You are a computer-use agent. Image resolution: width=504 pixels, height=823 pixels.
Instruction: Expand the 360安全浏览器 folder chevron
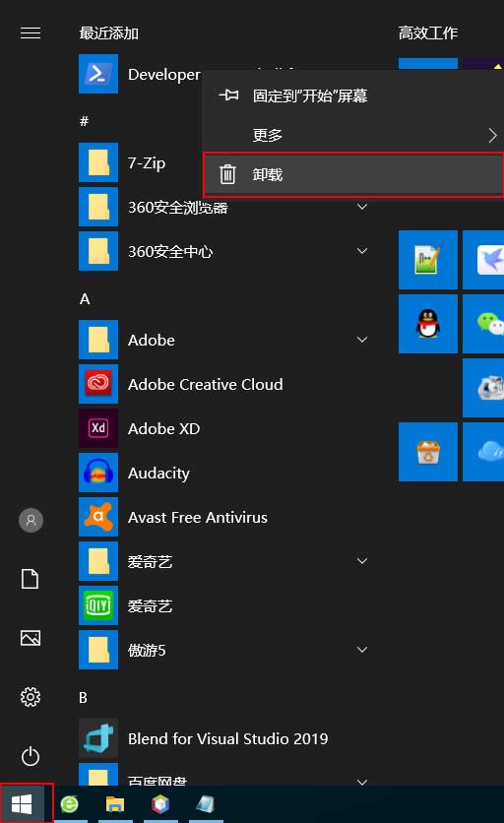362,207
